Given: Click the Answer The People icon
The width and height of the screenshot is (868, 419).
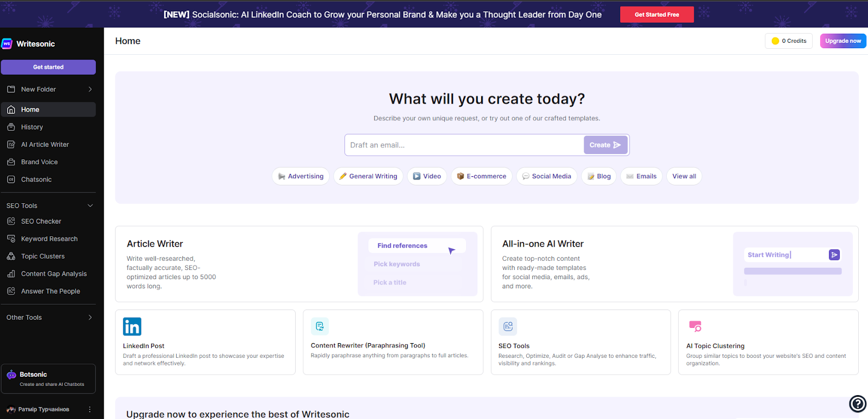Looking at the screenshot, I should [x=11, y=291].
